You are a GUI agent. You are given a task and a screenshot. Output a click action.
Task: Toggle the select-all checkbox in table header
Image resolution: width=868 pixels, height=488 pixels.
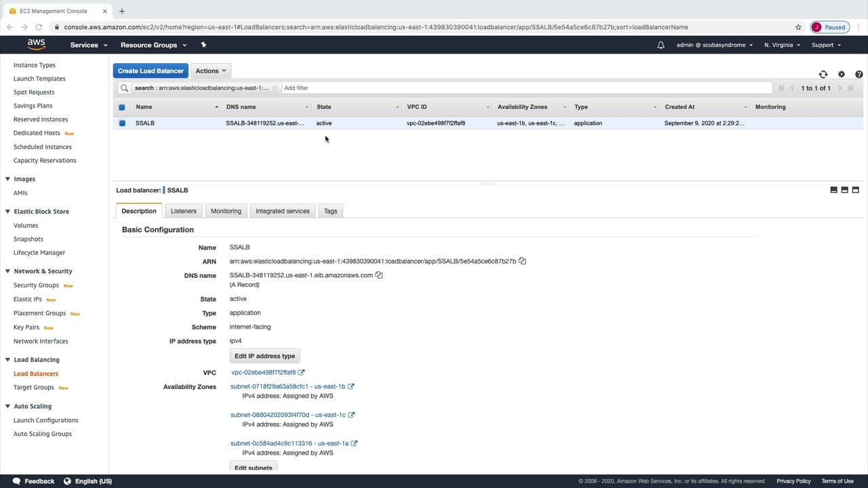tap(122, 107)
